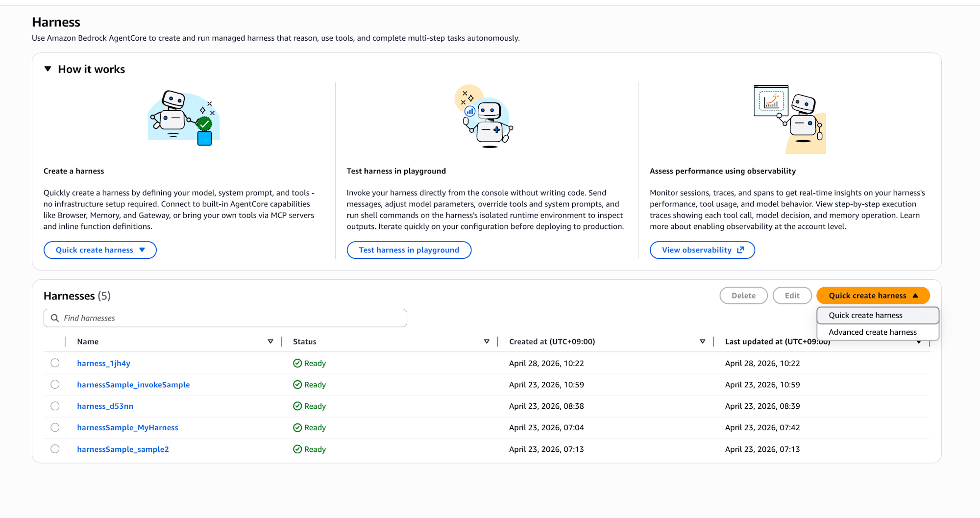The image size is (980, 518).
Task: Click the Ready checkmark icon for harness_d53nn
Action: [x=297, y=406]
